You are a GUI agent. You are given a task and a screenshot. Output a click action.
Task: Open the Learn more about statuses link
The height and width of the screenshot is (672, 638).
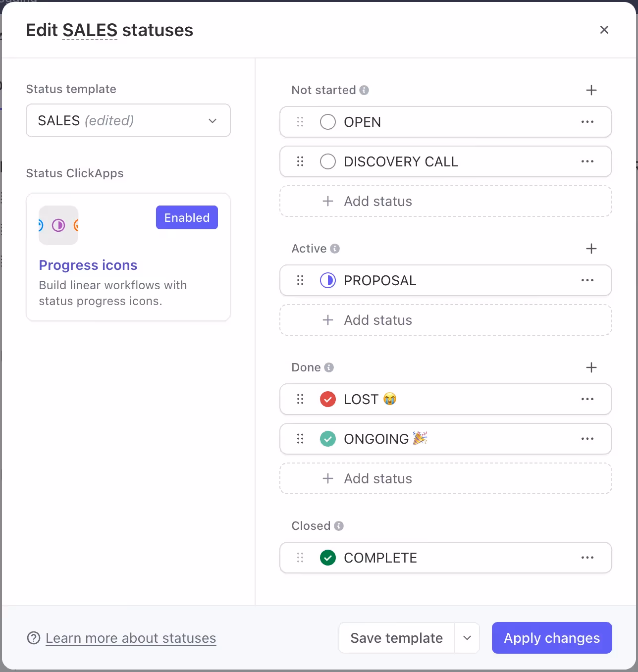131,638
